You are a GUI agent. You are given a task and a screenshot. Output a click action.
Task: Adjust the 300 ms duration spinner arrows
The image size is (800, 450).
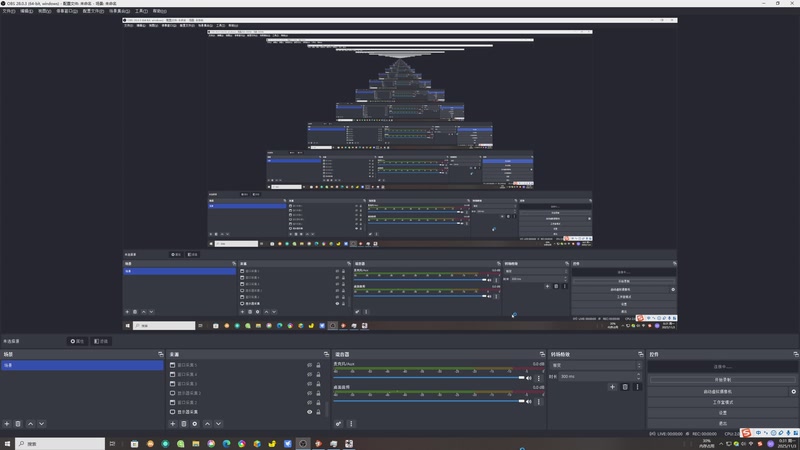pos(638,376)
